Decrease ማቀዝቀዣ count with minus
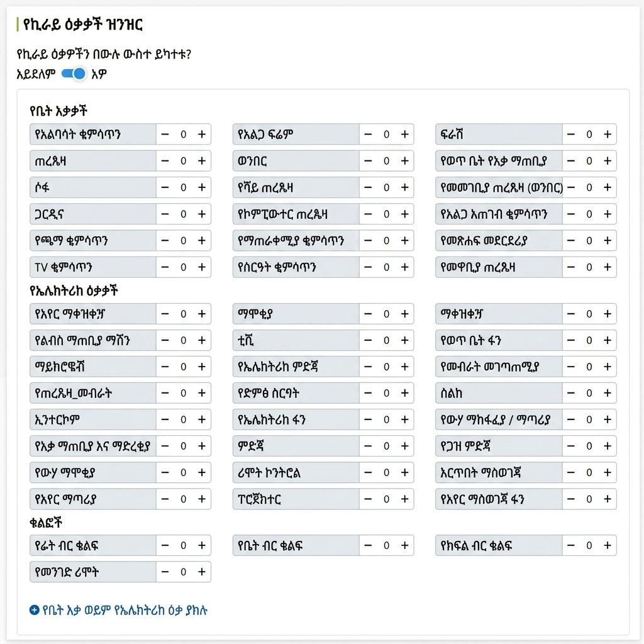 tap(571, 314)
